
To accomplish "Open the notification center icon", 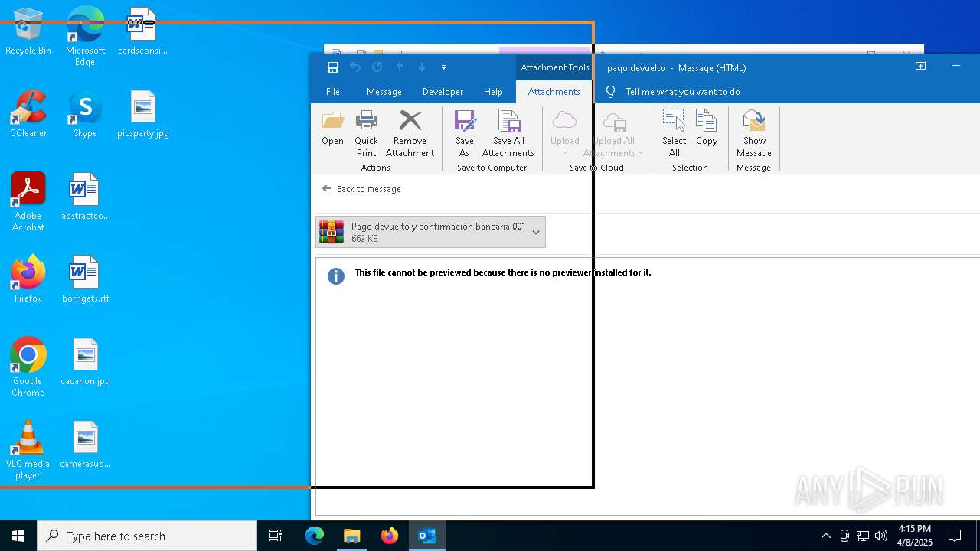I will click(x=955, y=536).
